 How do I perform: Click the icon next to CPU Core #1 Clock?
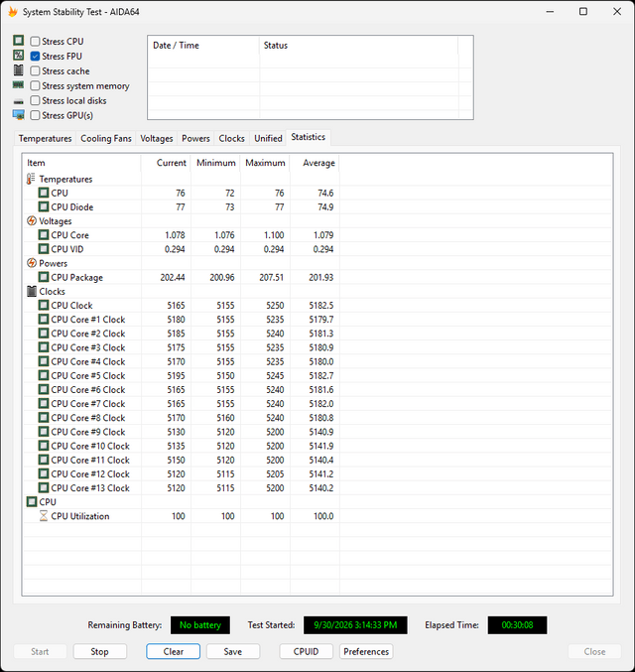[x=44, y=319]
